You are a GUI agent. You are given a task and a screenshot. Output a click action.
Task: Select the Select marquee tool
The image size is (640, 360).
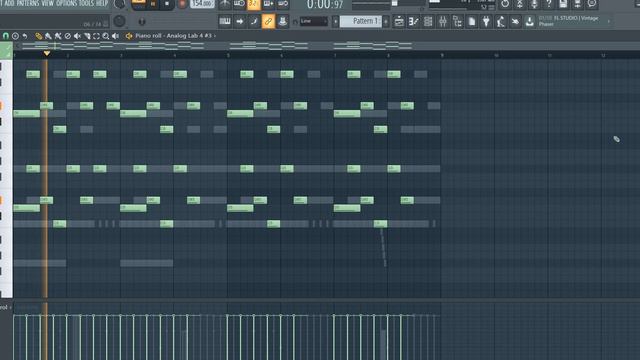96,36
